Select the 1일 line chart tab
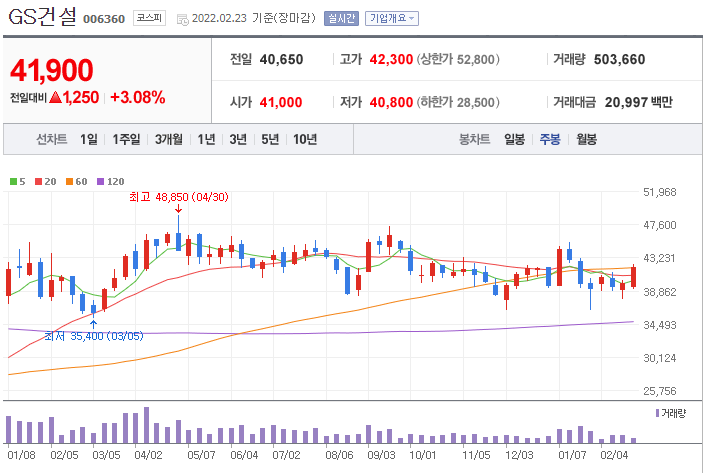The image size is (703, 473). point(89,139)
